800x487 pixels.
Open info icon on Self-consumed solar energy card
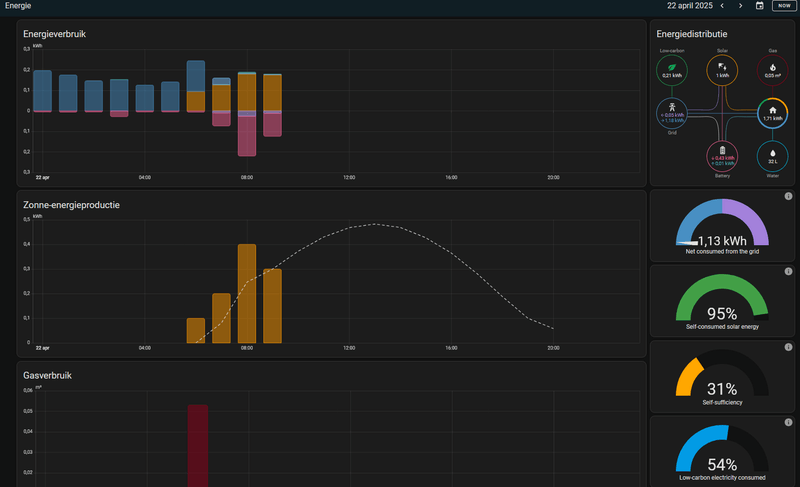pyautogui.click(x=788, y=271)
